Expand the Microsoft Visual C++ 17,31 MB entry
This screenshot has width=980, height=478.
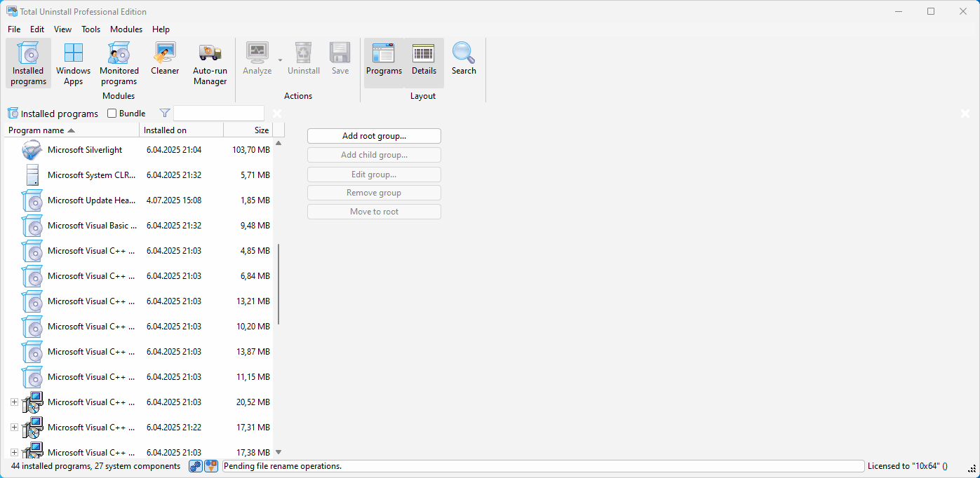[14, 428]
